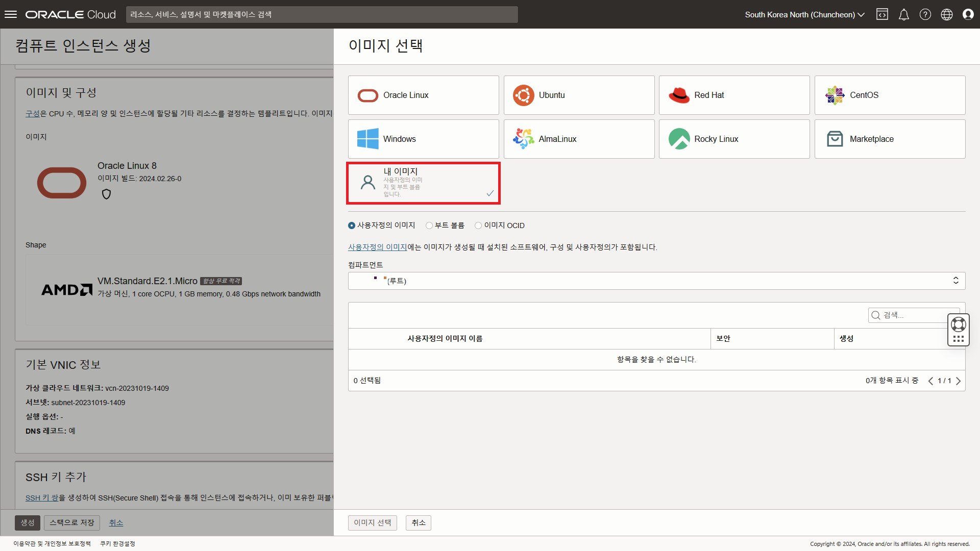Select the 사용자정의 이미지 radio button

pyautogui.click(x=352, y=226)
